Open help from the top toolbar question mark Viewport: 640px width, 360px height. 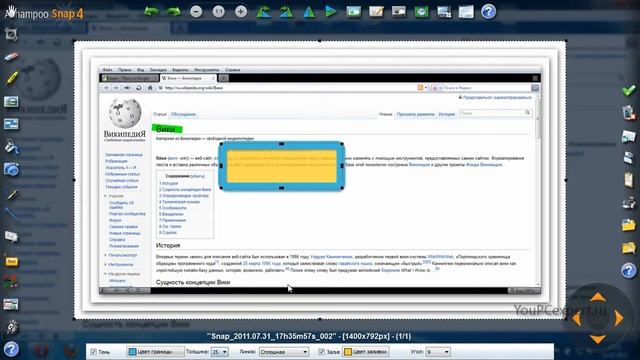(x=488, y=11)
